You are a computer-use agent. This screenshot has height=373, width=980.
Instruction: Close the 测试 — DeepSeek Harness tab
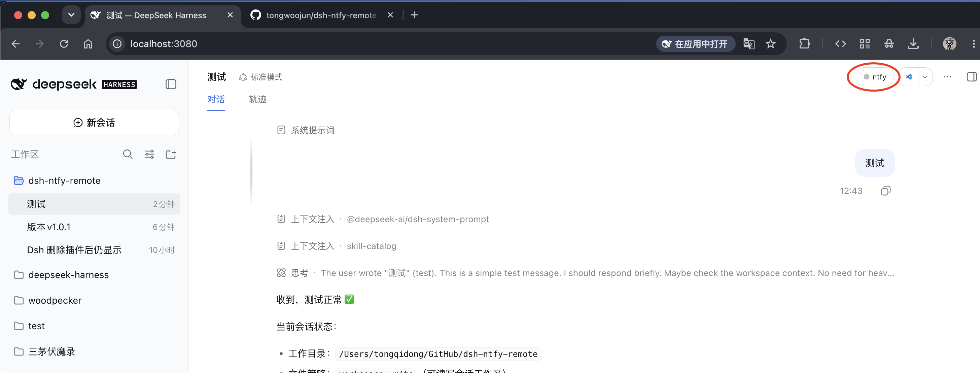click(230, 15)
